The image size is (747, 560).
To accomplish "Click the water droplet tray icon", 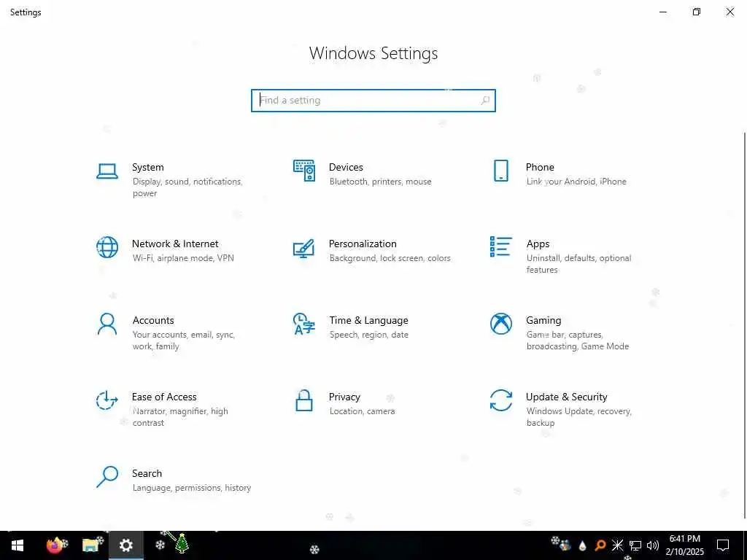I will pos(582,545).
